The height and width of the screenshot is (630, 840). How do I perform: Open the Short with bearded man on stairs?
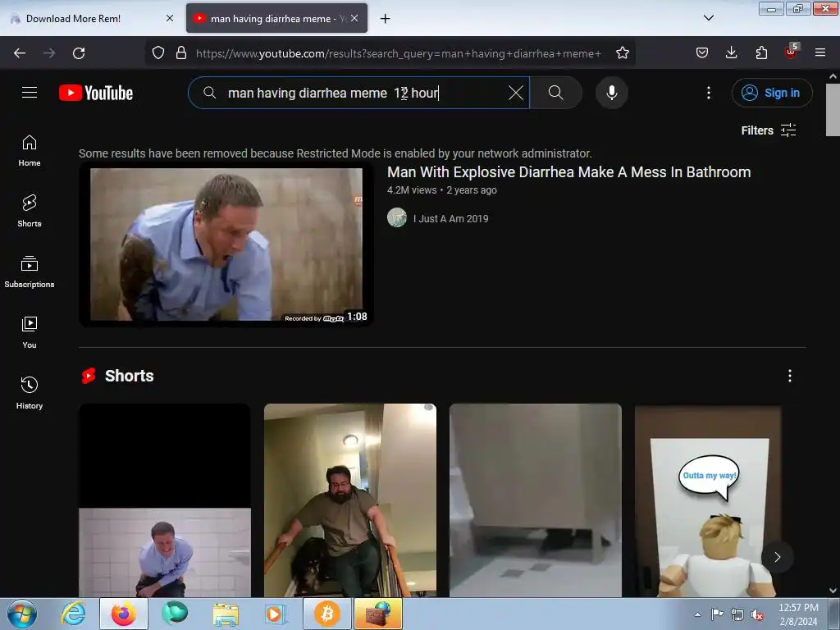[x=350, y=500]
